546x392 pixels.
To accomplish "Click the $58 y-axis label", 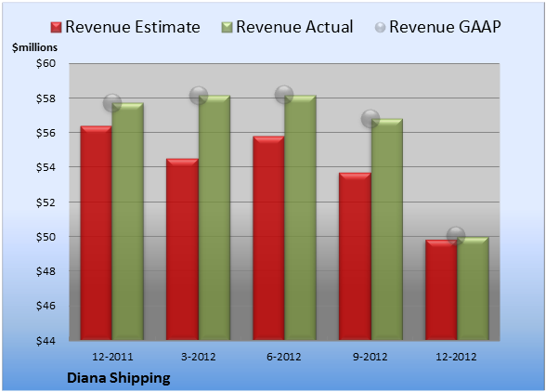I will tap(45, 98).
